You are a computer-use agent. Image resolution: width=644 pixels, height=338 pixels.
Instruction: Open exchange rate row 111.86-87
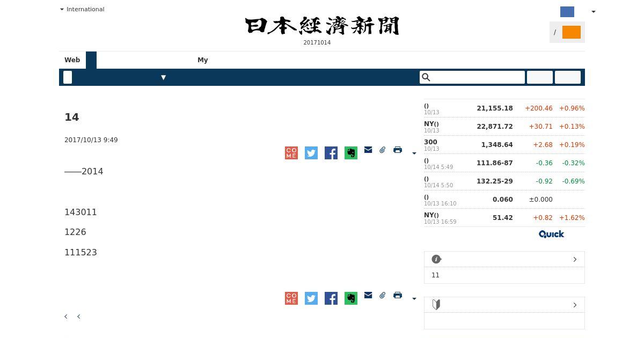pyautogui.click(x=504, y=163)
